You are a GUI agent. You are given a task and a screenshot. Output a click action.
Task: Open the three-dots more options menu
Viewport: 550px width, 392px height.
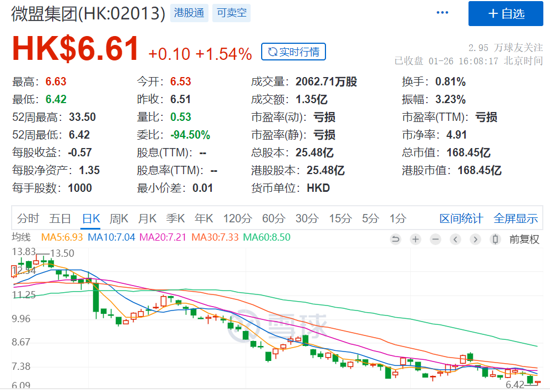point(442,13)
